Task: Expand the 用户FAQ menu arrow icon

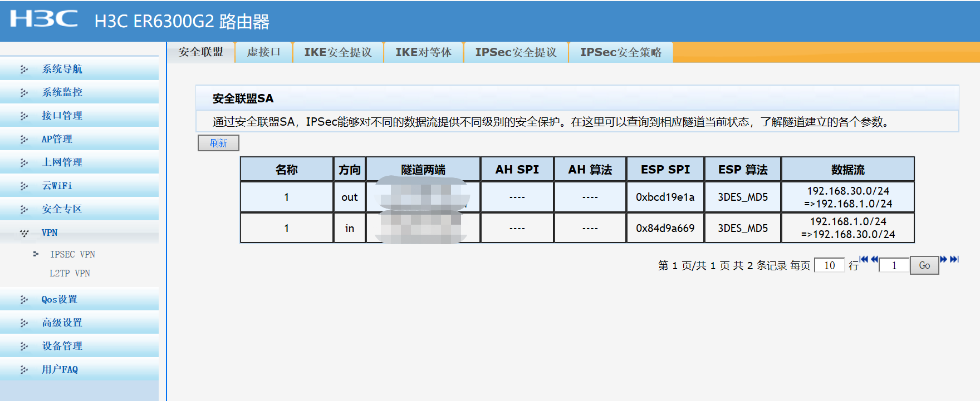Action: (x=24, y=369)
